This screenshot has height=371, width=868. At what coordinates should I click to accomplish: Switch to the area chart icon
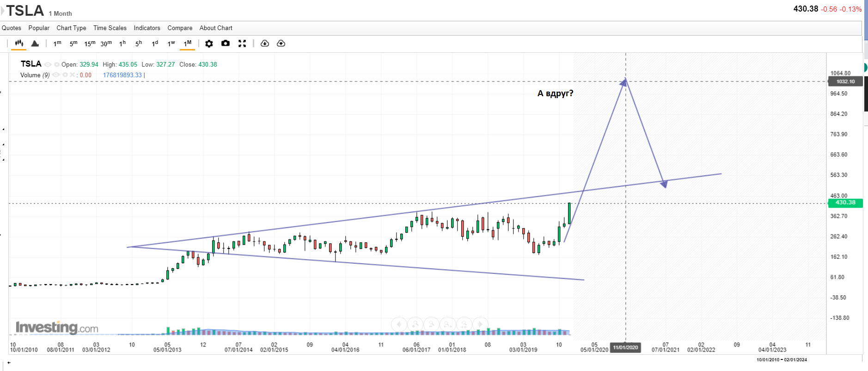pos(35,43)
